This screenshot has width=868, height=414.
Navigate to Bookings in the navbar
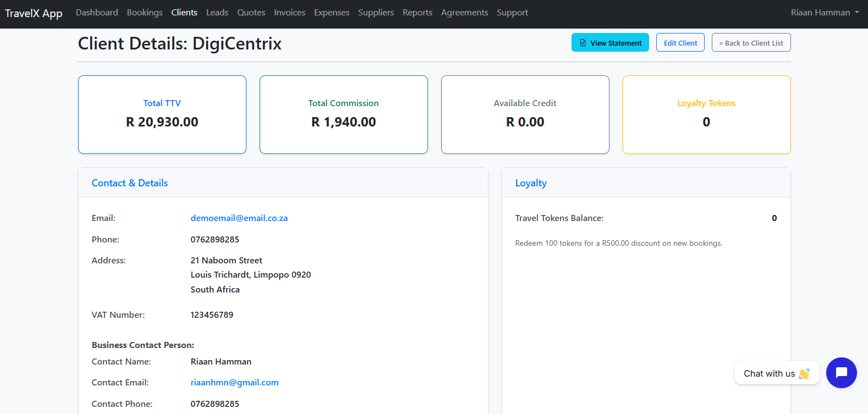tap(145, 13)
